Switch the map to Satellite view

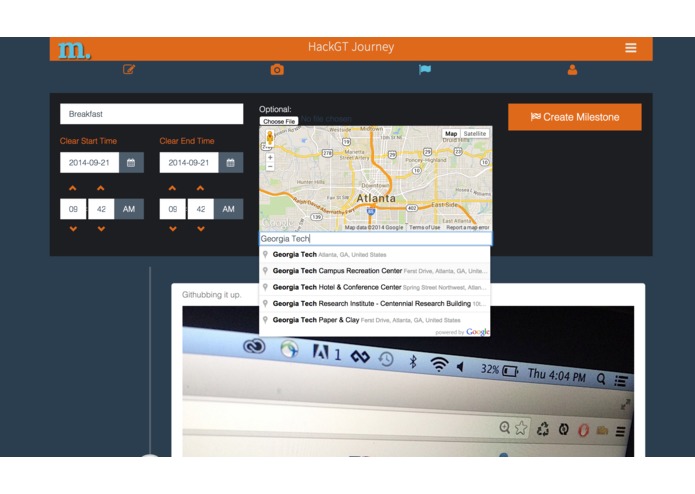(x=475, y=133)
